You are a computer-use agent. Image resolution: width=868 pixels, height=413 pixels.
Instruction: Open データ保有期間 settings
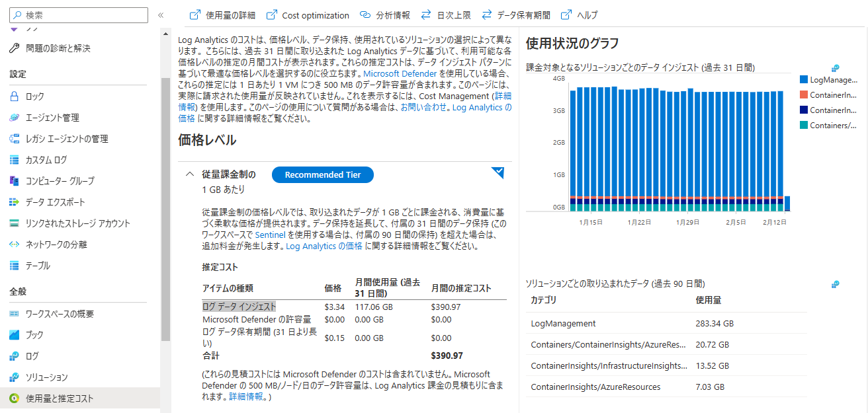click(515, 15)
